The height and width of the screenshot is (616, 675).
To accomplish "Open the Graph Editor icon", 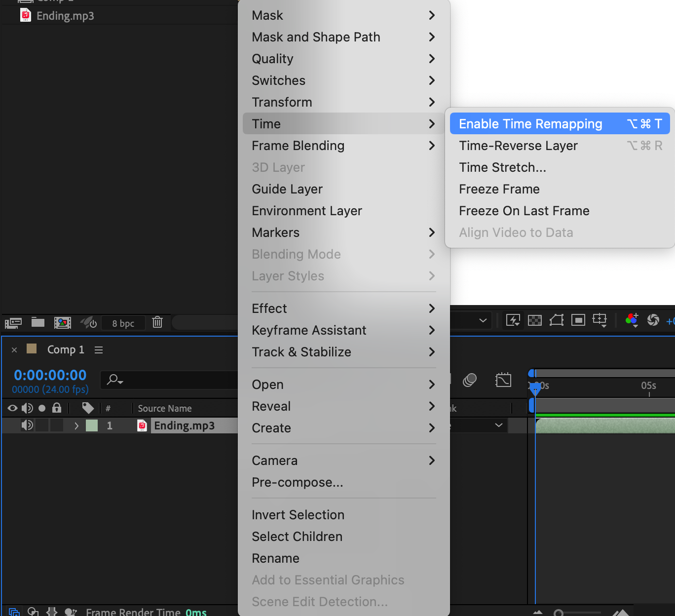I will point(503,380).
